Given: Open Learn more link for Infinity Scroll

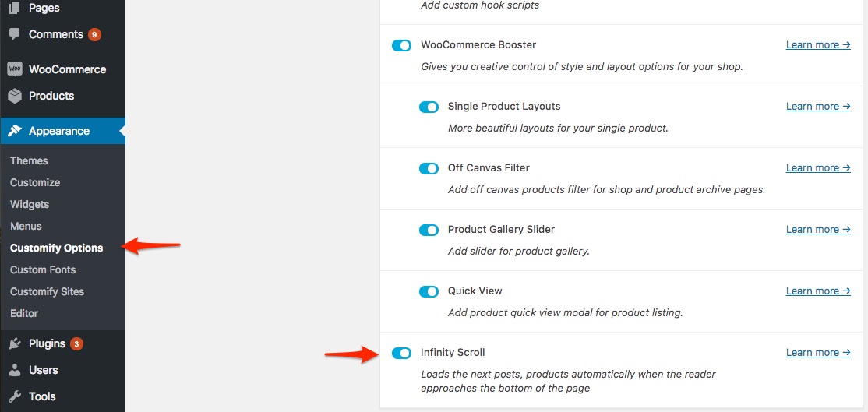Looking at the screenshot, I should [x=818, y=352].
